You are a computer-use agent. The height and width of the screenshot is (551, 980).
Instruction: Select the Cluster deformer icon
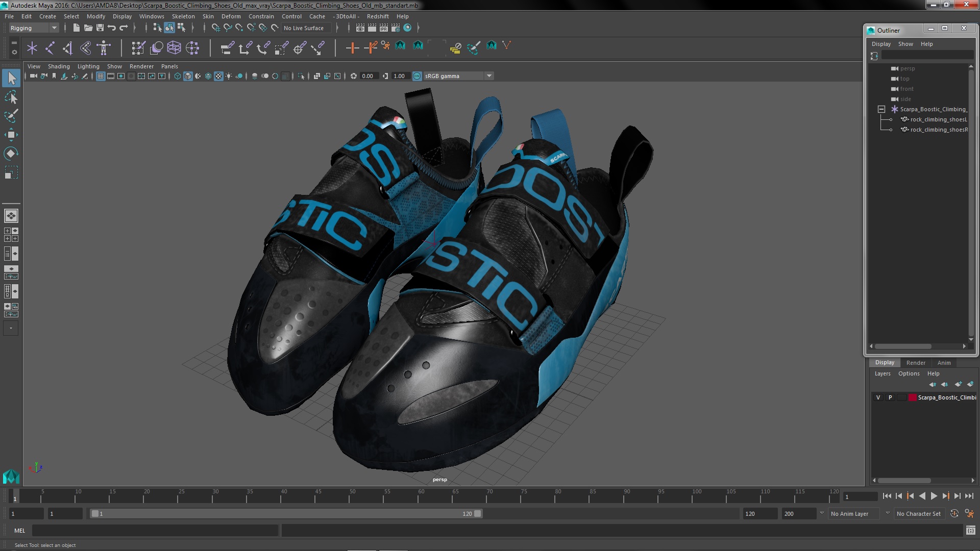[192, 48]
